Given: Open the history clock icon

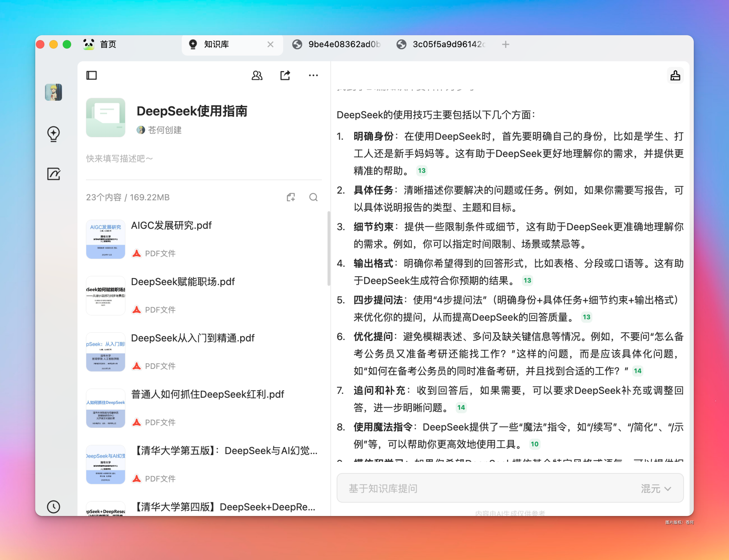Looking at the screenshot, I should [x=53, y=507].
